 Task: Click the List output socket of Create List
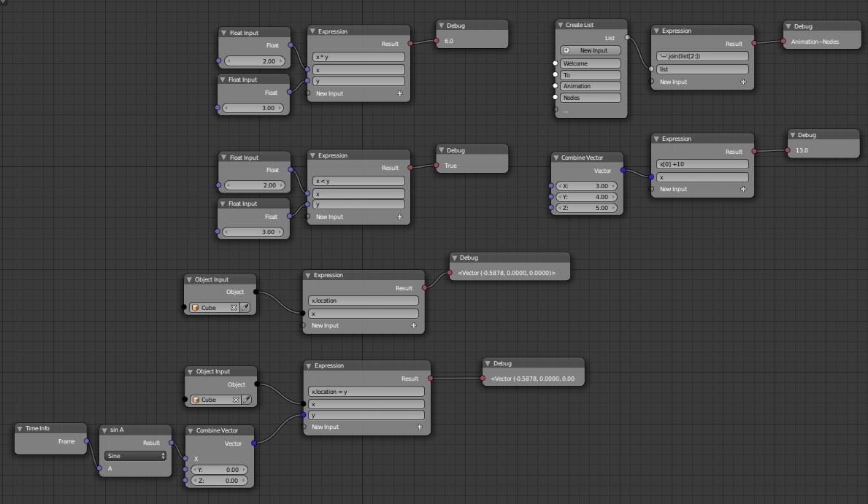tap(627, 38)
